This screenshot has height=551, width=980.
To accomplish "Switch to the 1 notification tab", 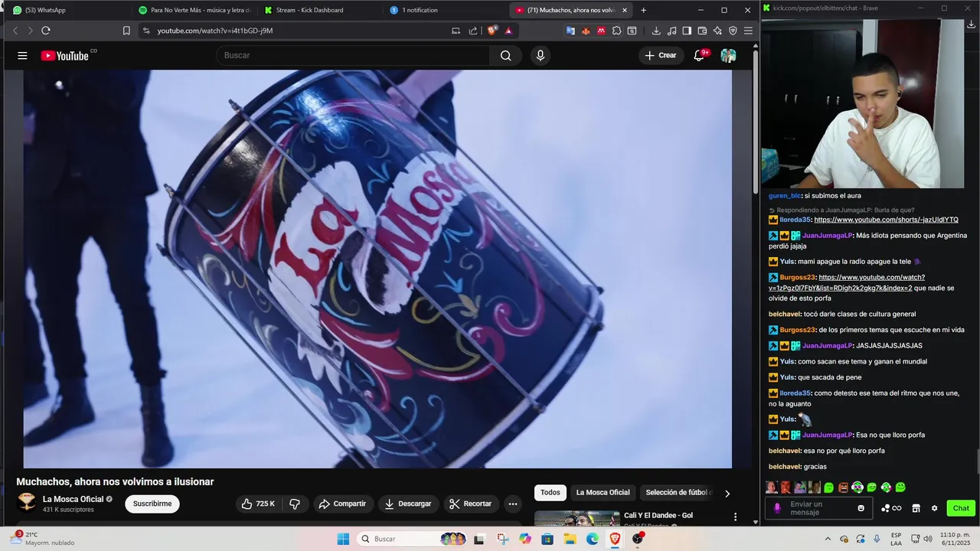I will [444, 10].
